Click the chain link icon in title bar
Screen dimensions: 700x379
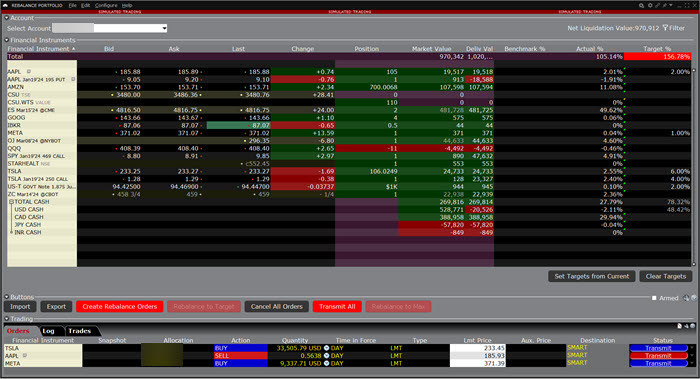tap(657, 5)
